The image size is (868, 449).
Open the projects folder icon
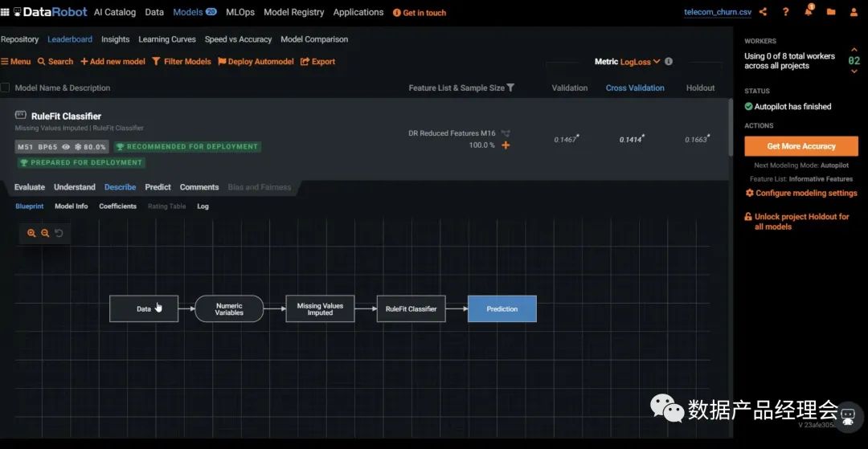831,11
